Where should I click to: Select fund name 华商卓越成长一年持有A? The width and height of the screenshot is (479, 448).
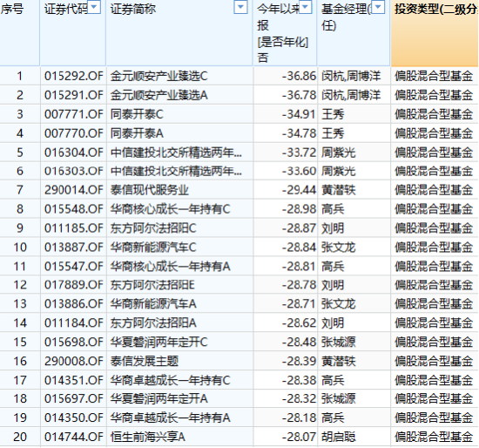point(170,417)
